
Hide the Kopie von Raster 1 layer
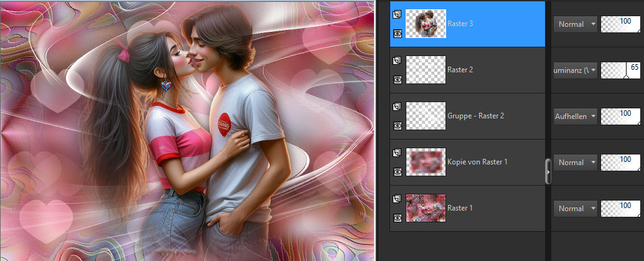pos(397,172)
